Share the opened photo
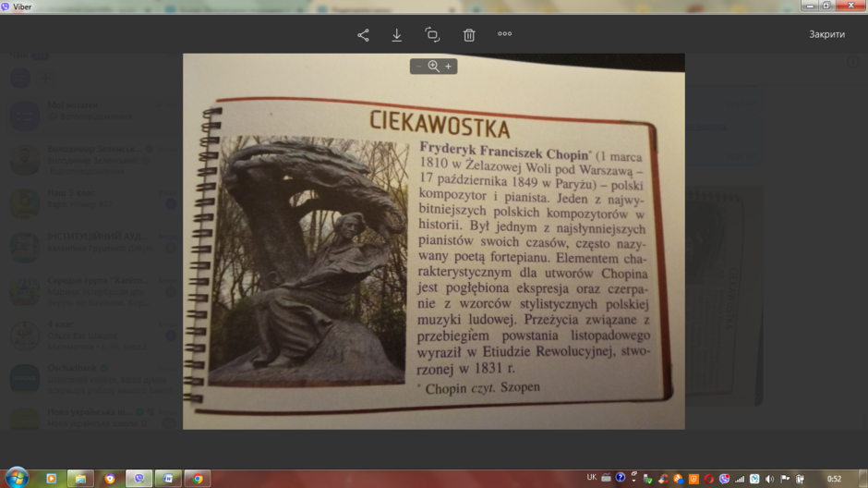Viewport: 868px width, 488px height. 363,35
